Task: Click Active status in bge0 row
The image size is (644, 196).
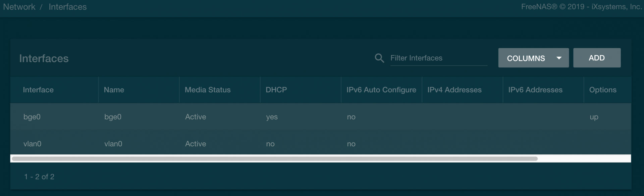Action: tap(196, 117)
